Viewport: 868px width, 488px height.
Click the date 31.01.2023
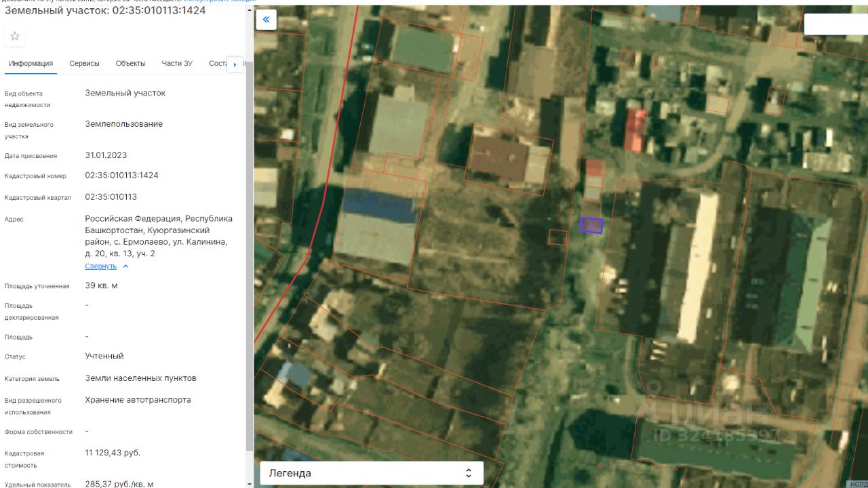tap(106, 155)
